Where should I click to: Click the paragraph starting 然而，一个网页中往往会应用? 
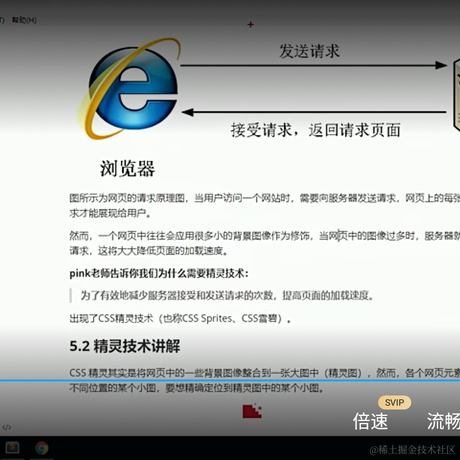(x=265, y=243)
